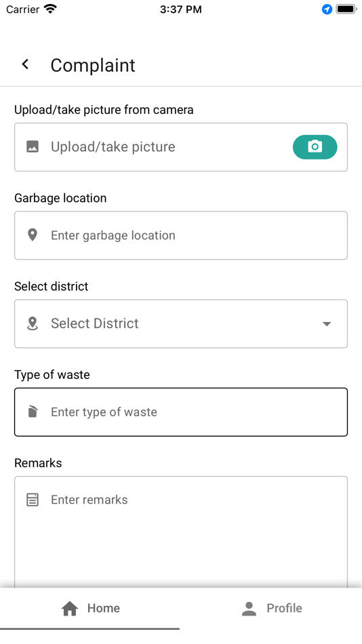Tap the district map marker icon
Viewport: 362px width, 644px height.
click(33, 323)
